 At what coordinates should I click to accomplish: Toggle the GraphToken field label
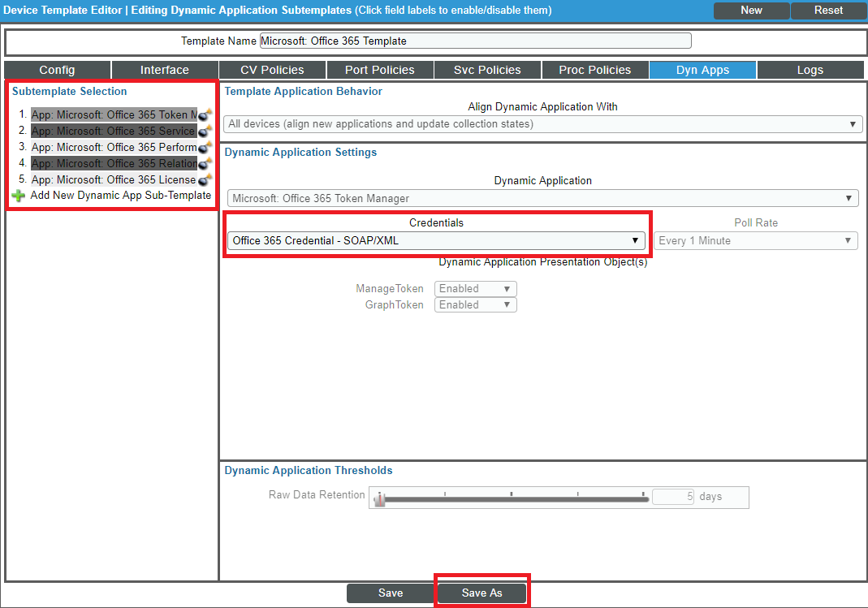click(394, 305)
